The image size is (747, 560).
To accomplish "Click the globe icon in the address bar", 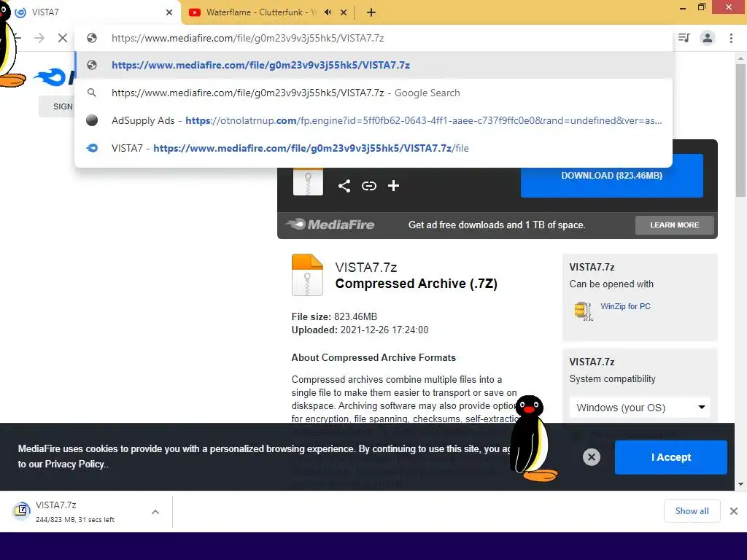I will [92, 38].
